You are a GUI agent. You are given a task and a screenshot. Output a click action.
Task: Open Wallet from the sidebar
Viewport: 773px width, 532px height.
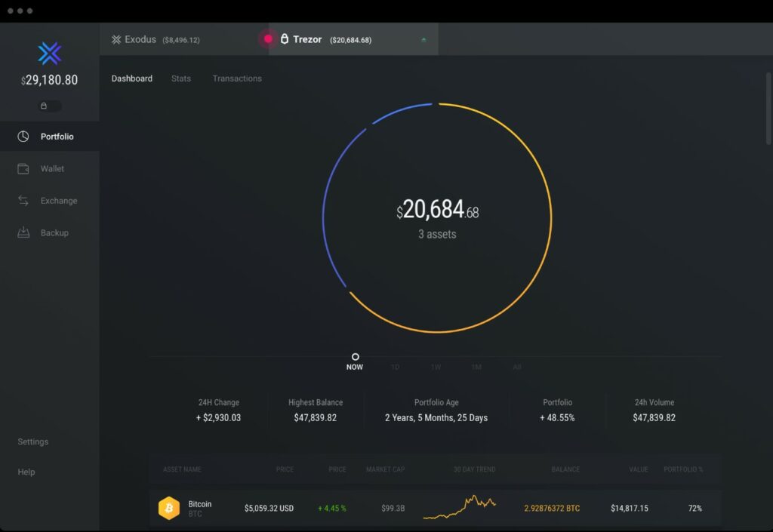coord(50,168)
